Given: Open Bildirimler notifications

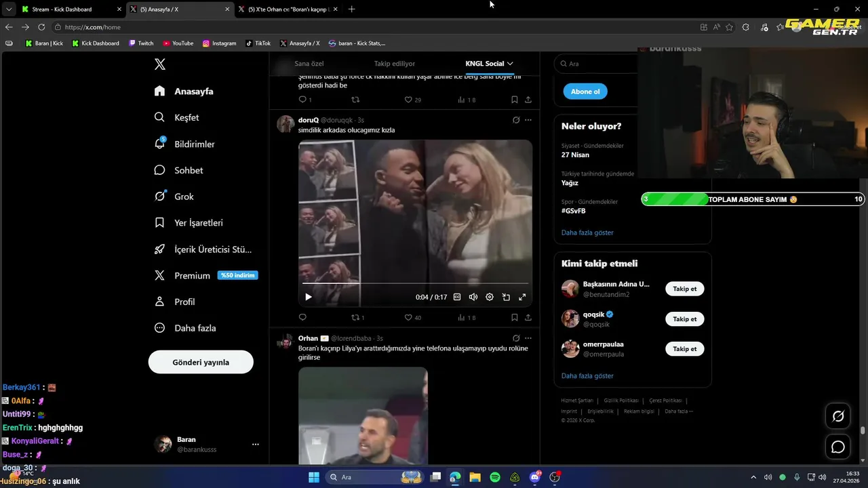Looking at the screenshot, I should pos(184,144).
